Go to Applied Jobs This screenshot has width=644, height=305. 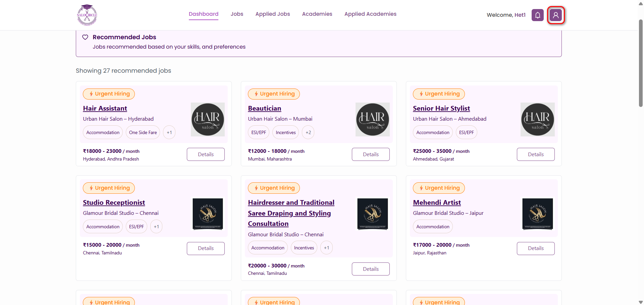coord(273,14)
